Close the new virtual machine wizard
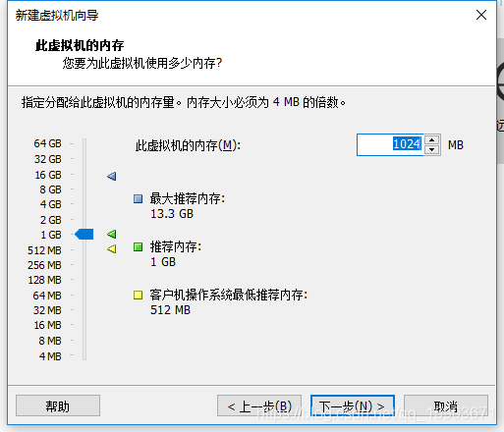The width and height of the screenshot is (504, 432). click(481, 15)
